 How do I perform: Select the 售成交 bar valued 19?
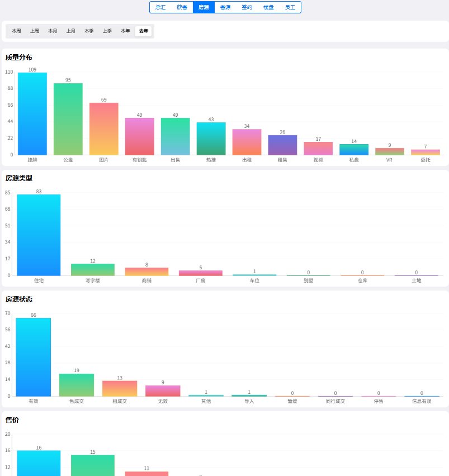click(77, 385)
